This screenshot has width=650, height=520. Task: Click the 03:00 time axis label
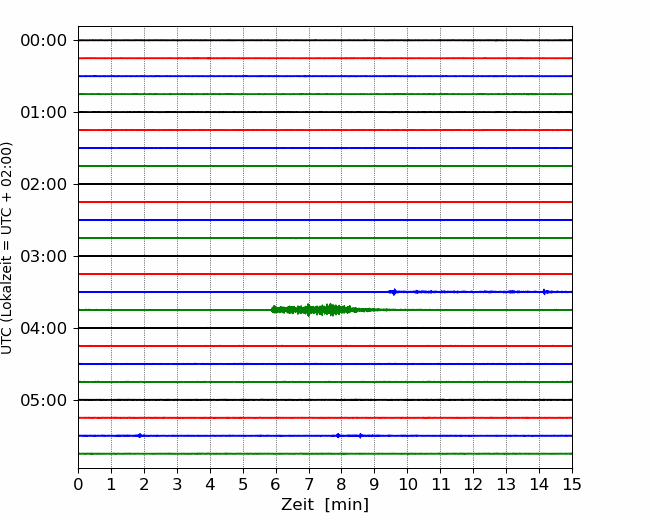pyautogui.click(x=44, y=256)
